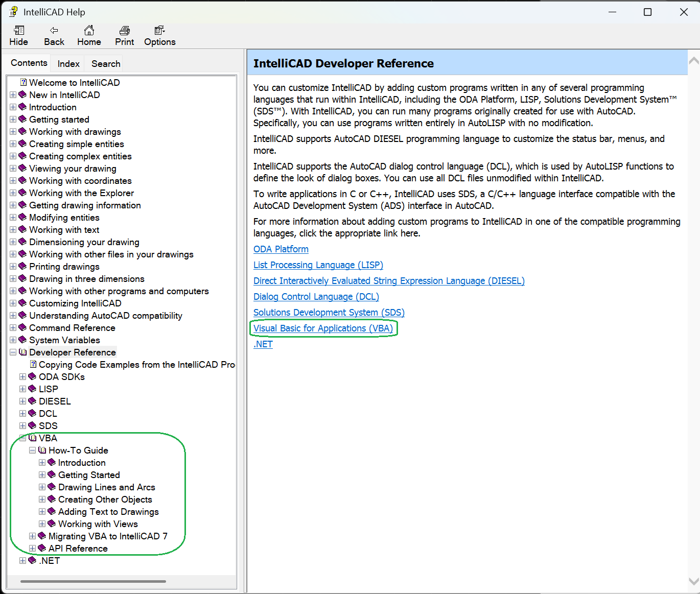Select Viewing your drawing topic

[x=73, y=169]
